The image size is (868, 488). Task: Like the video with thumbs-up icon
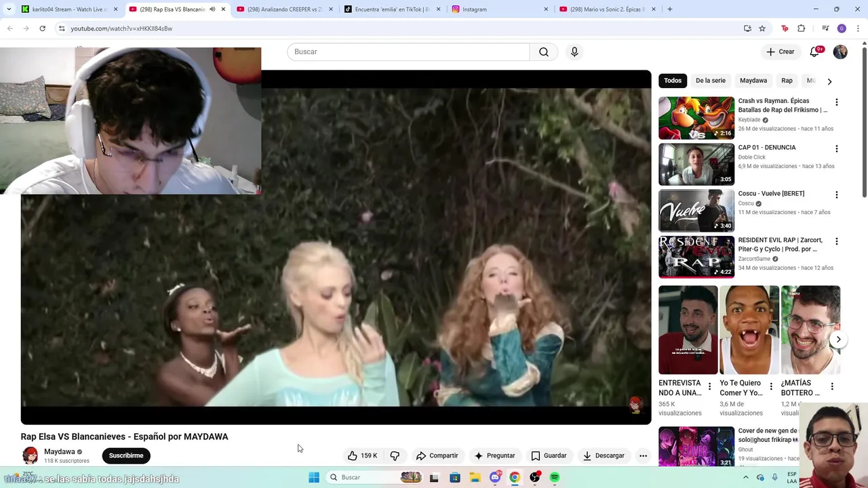coord(361,455)
